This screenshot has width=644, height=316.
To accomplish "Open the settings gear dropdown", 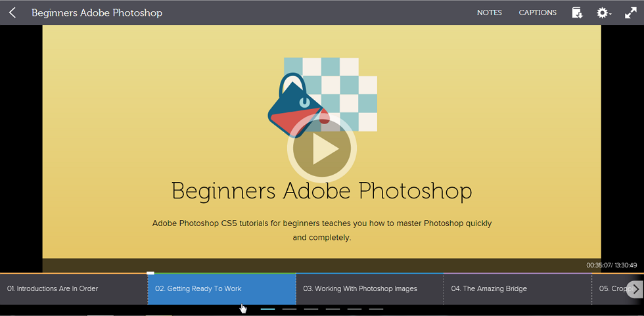I will point(604,13).
